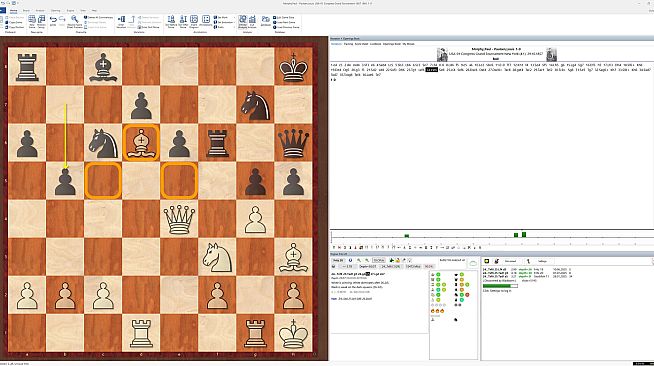The width and height of the screenshot is (654, 366).
Task: Click the highlighted move in notation
Action: click(431, 70)
